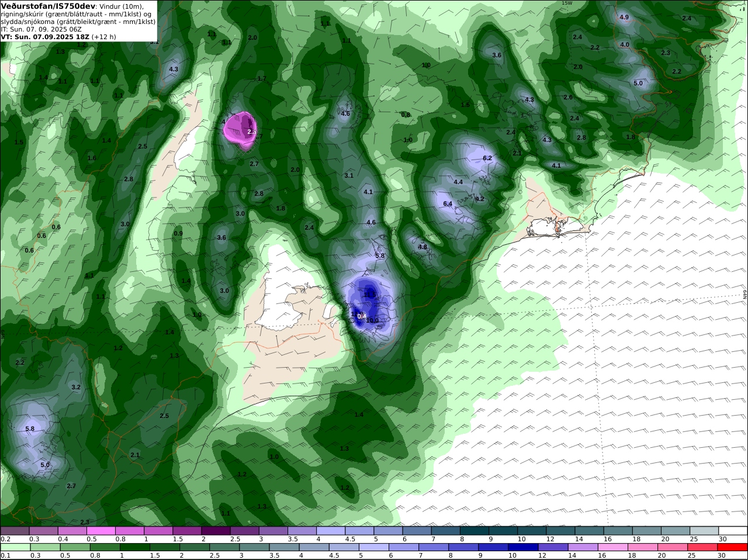Click the 6.4 precipitation value

click(x=448, y=203)
